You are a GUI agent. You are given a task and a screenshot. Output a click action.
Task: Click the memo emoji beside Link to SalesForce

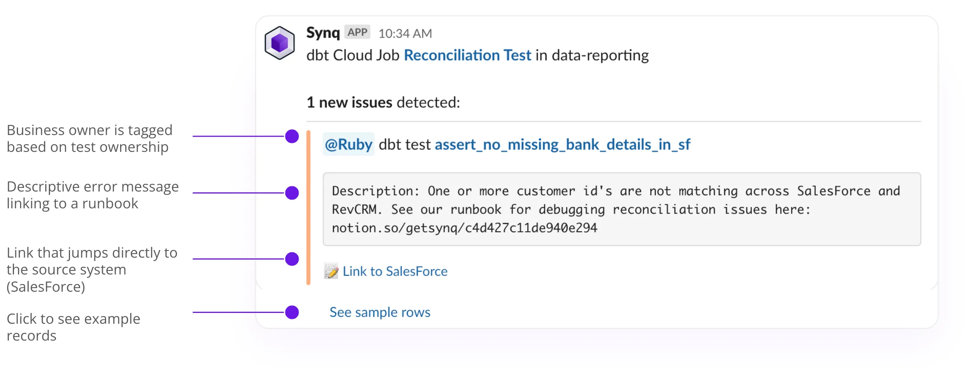tap(331, 271)
